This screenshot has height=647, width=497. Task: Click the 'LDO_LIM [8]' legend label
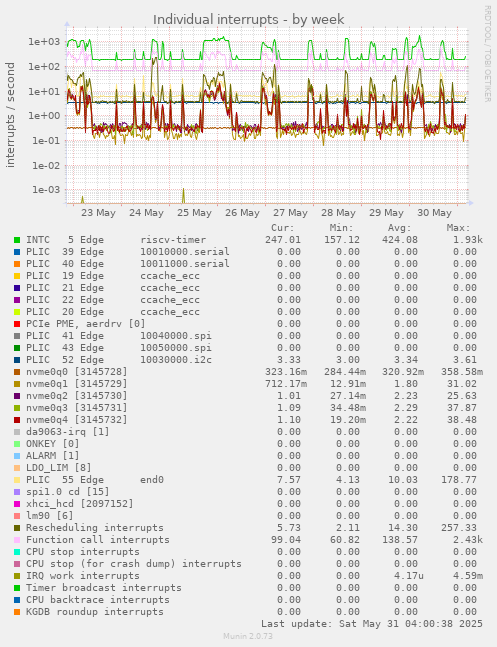(59, 468)
